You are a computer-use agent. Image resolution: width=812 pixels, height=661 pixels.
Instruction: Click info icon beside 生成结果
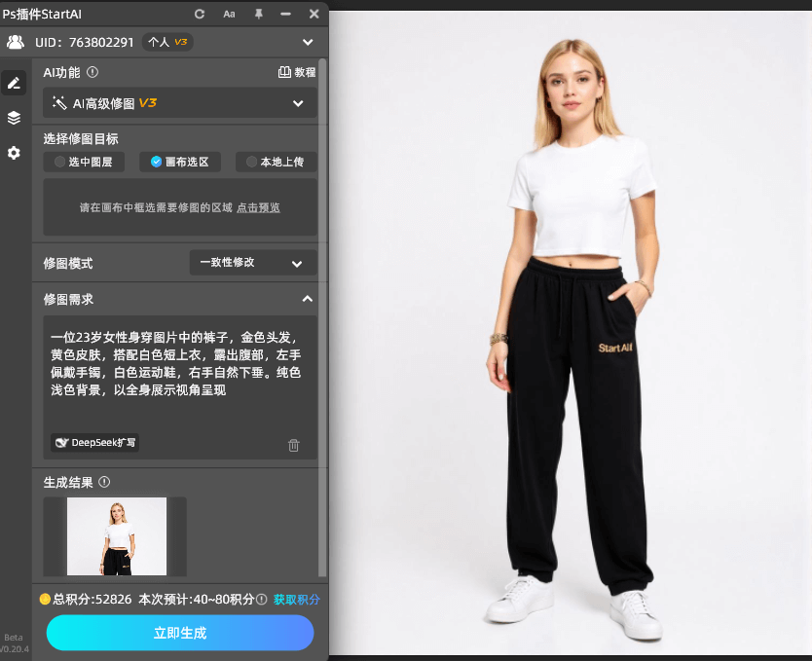[104, 482]
